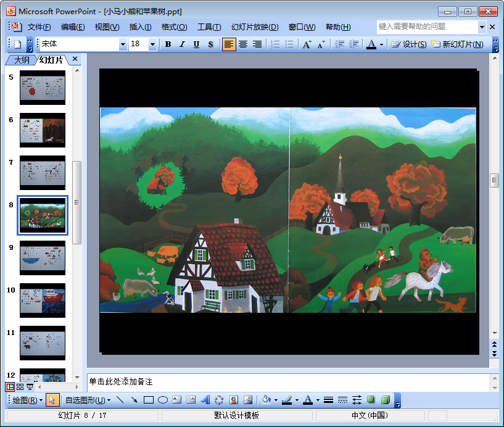Select slide 7 thumbnail

click(x=43, y=173)
